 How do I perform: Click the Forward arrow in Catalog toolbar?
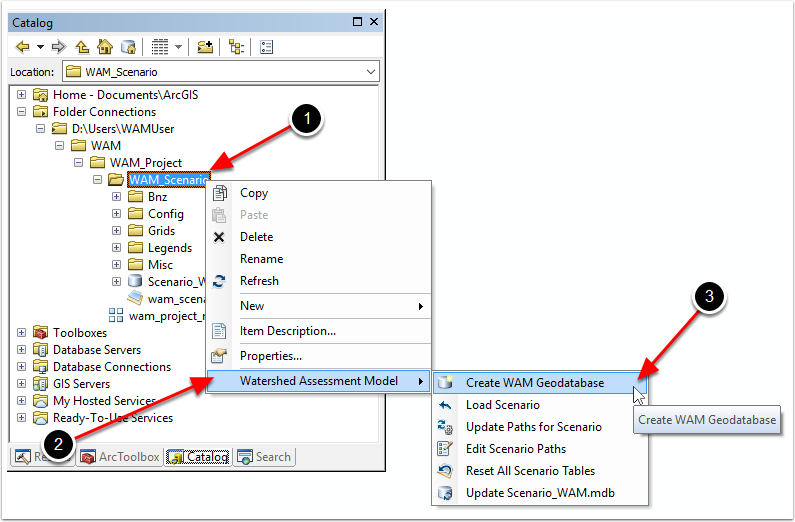click(59, 47)
